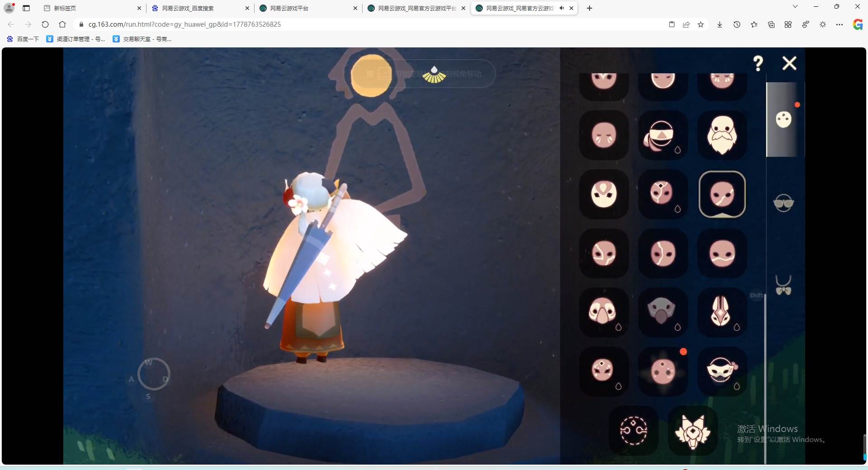Open browsing history
868x470 pixels.
[737, 24]
